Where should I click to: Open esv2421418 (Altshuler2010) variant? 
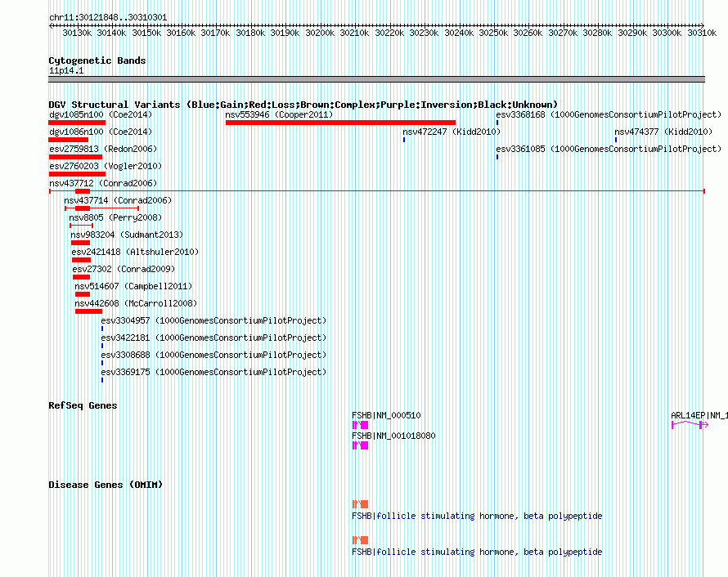[135, 252]
